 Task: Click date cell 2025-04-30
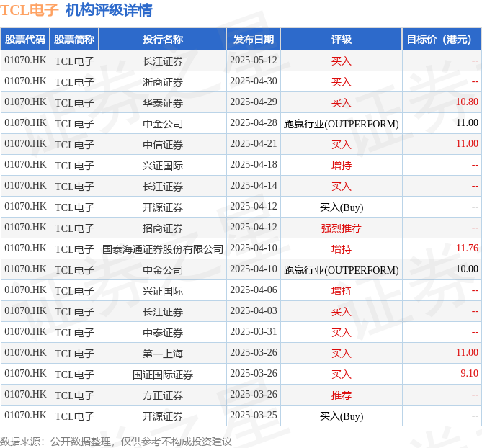[x=254, y=81]
